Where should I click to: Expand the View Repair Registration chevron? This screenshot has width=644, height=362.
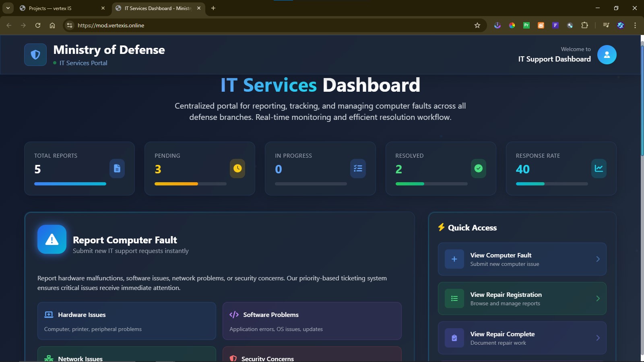click(598, 298)
